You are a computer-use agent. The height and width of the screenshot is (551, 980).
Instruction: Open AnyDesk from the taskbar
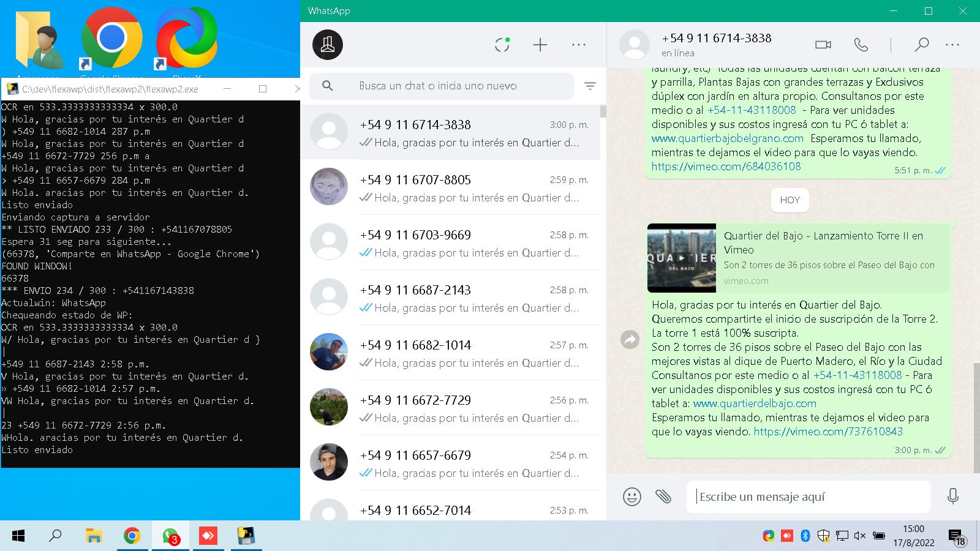(x=208, y=536)
